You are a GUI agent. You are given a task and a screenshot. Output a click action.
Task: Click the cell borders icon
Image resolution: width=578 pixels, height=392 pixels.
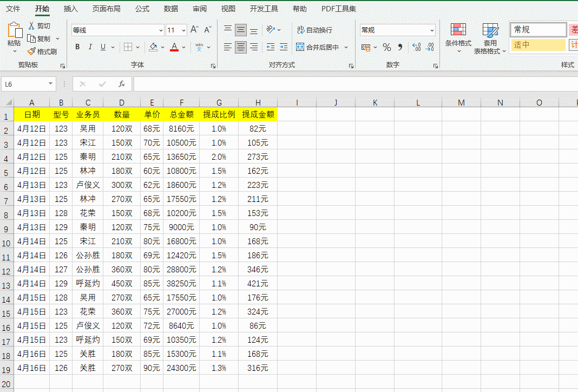point(128,47)
